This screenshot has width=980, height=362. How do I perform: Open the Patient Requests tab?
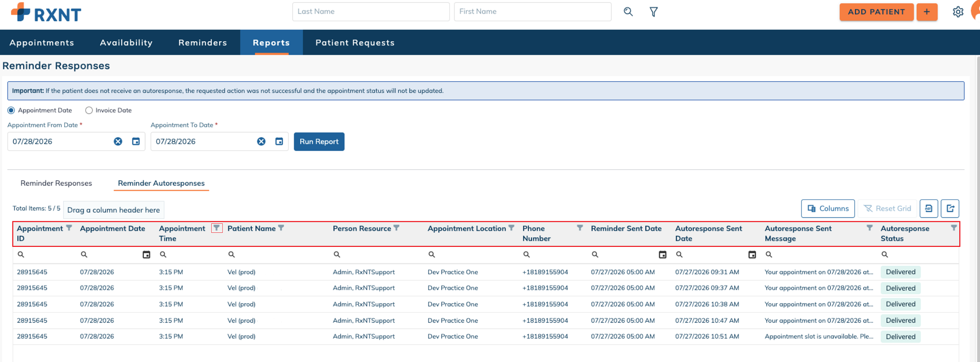pos(355,43)
